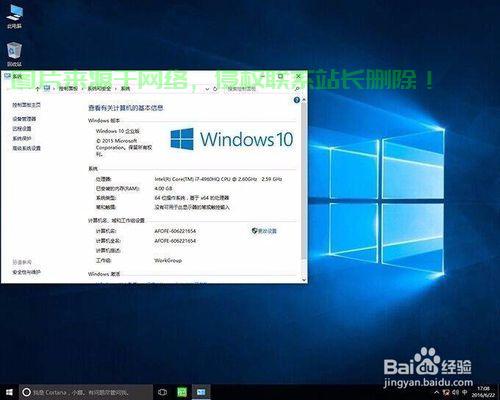Select the Windows 10 企业版 edition text
Image resolution: width=500 pixels, height=400 pixels.
tap(118, 131)
